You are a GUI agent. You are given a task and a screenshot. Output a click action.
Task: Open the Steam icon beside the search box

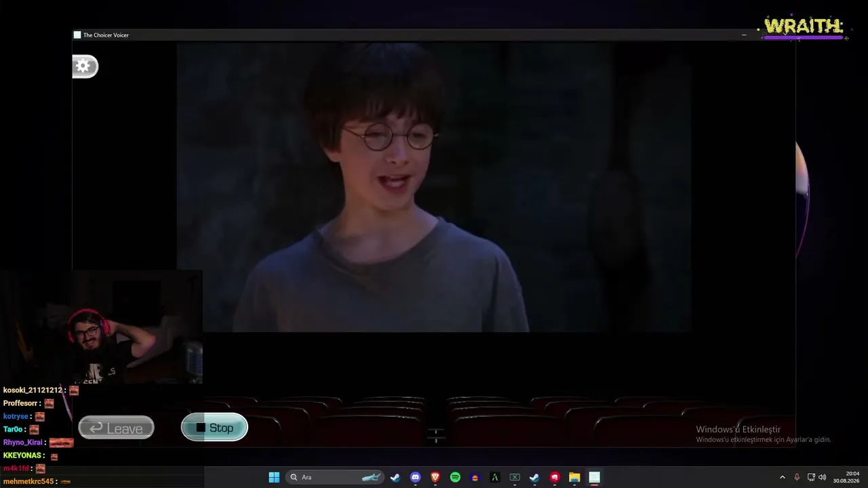point(395,477)
